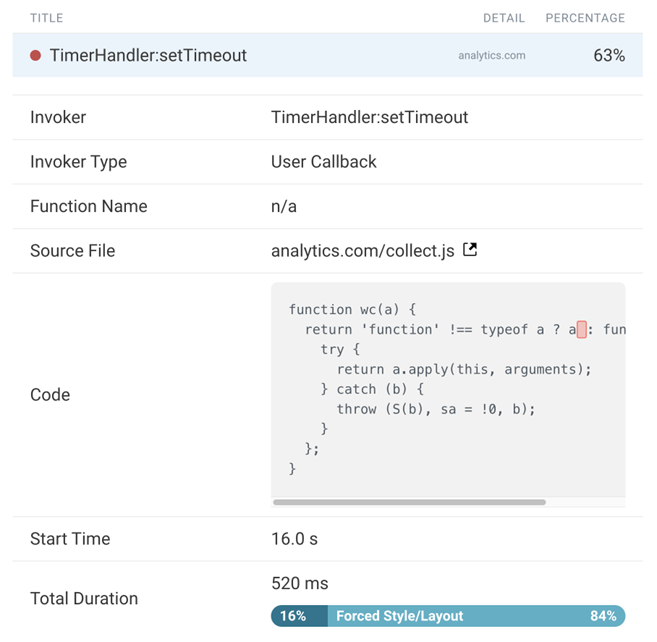Click the Invoker value TimerHandler:setTimeout
Viewport: 657px width, 642px height.
(x=369, y=117)
